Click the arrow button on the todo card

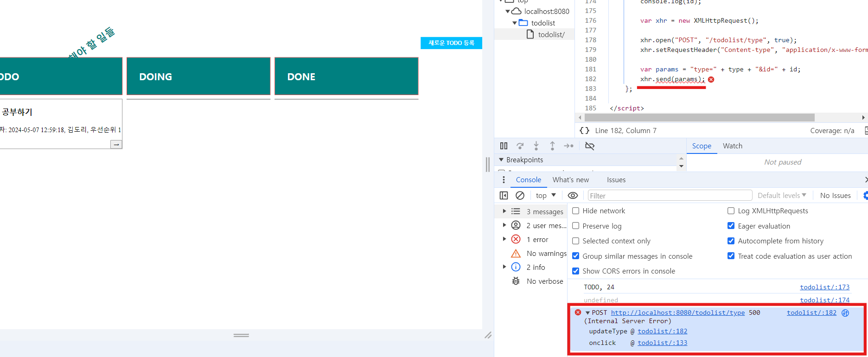[x=116, y=145]
